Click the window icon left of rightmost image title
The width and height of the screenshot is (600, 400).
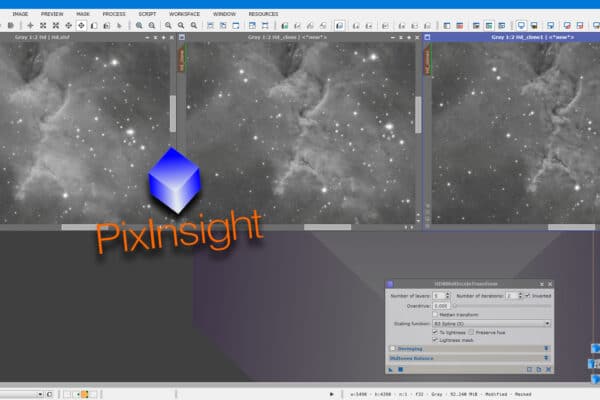pyautogui.click(x=427, y=37)
